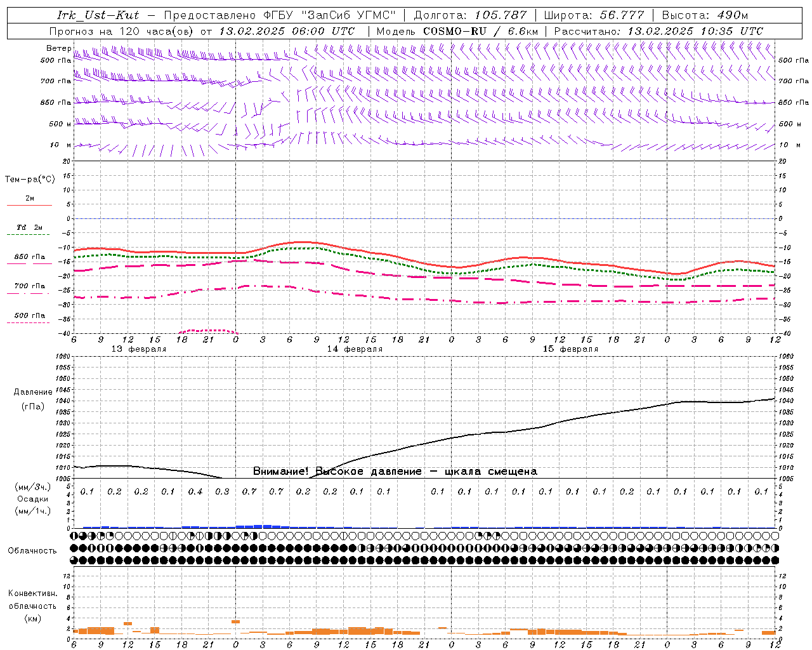Screen dimensions: 812x650
Task: Click the model label "COSMO-RU / 6.6км"
Action: (x=481, y=31)
